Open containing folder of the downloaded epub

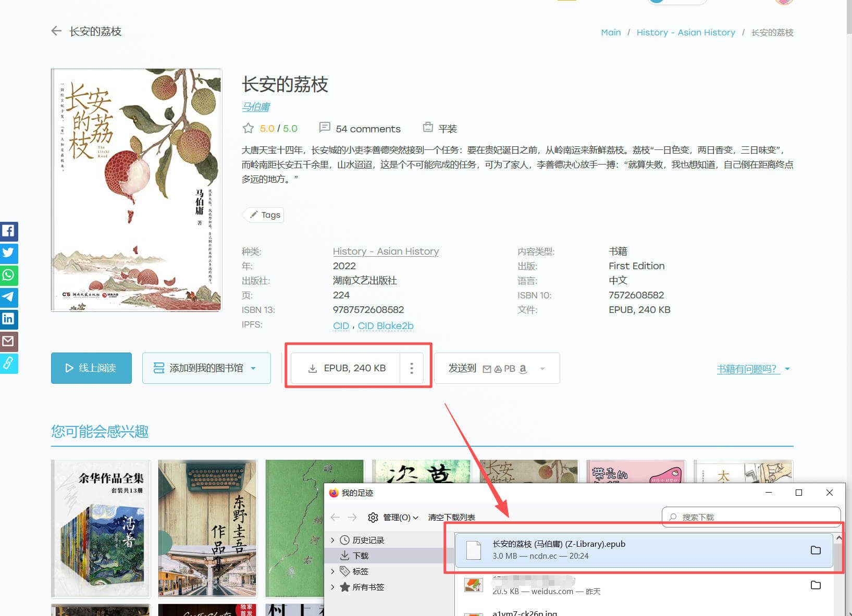[816, 550]
